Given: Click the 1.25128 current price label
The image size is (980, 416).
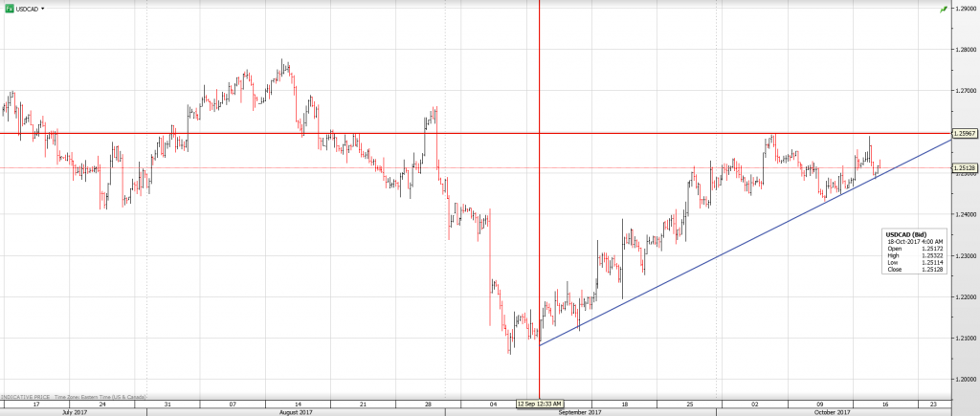Looking at the screenshot, I should 964,168.
